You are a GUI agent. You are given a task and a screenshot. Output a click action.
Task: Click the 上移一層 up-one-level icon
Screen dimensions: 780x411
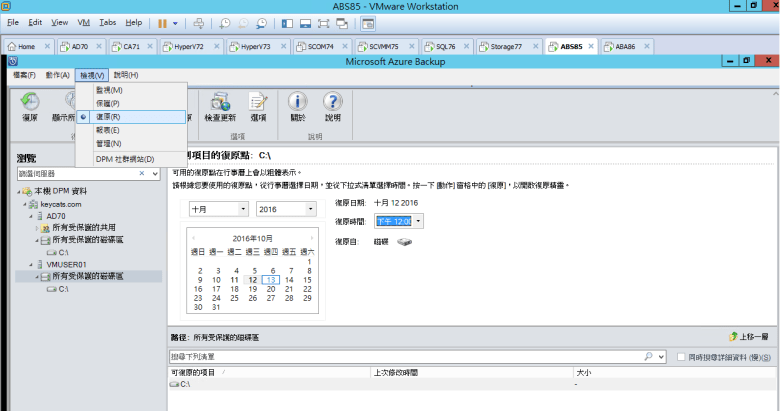[733, 338]
